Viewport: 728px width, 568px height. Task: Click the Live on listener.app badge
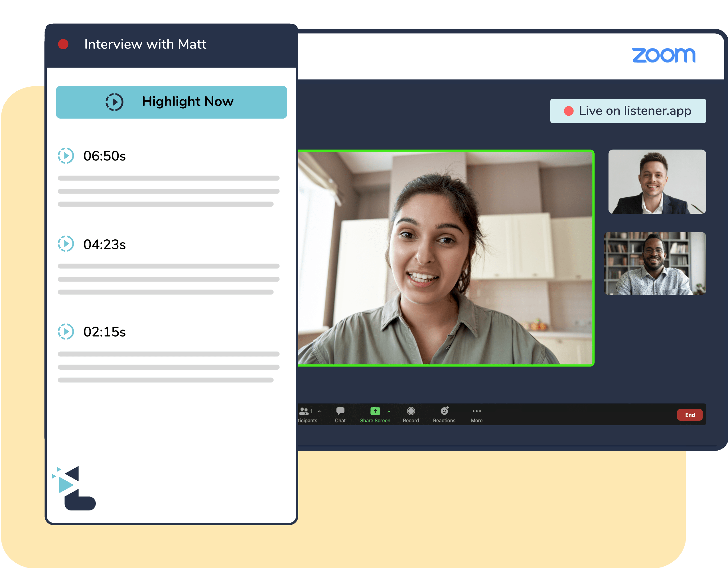point(628,111)
